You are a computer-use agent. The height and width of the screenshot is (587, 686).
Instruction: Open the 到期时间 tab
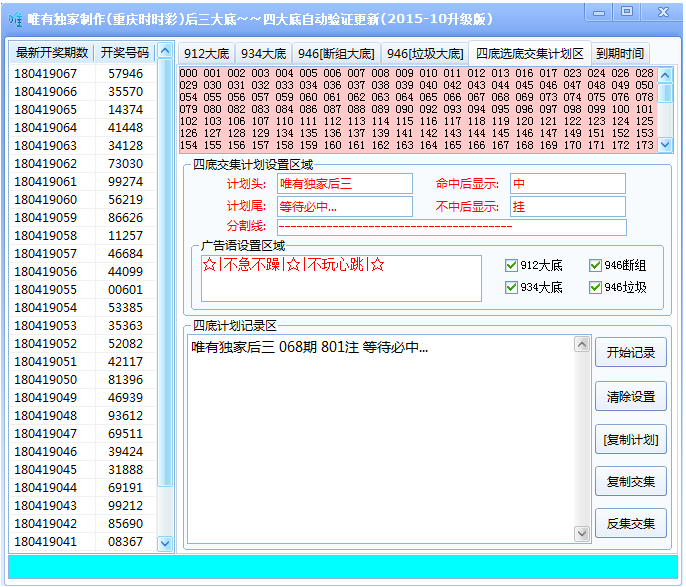click(620, 54)
